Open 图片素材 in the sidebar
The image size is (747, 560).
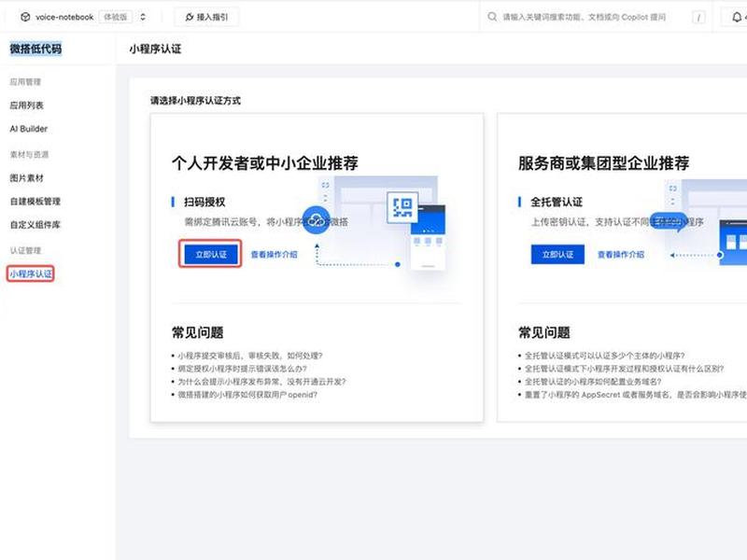[x=27, y=178]
